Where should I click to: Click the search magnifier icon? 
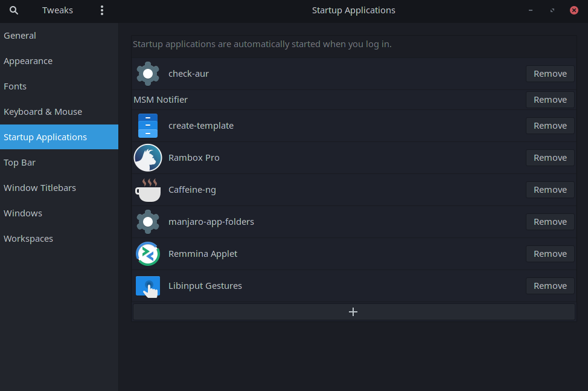(x=14, y=10)
